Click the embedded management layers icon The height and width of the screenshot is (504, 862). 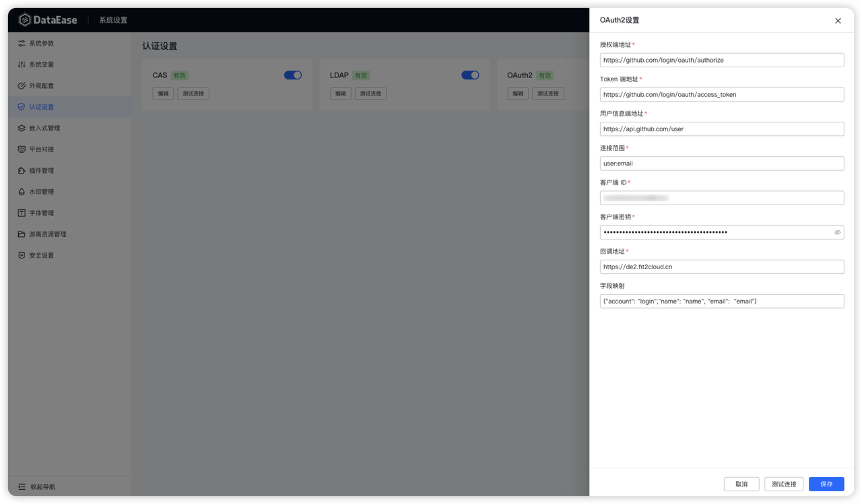(22, 129)
